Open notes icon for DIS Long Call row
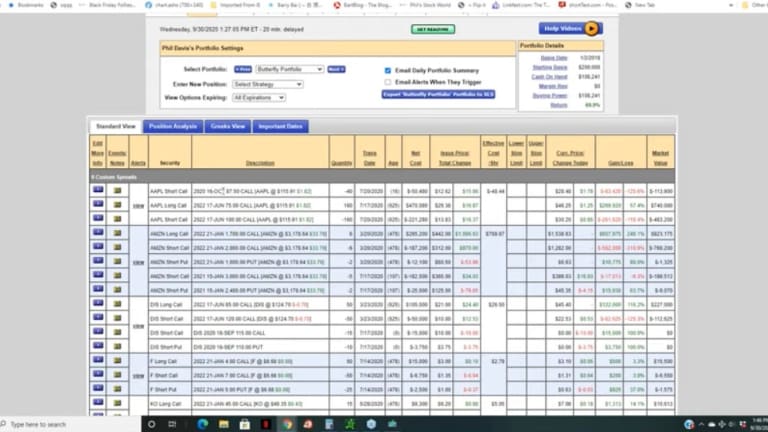Screen dimensions: 768x432 (x=118, y=304)
